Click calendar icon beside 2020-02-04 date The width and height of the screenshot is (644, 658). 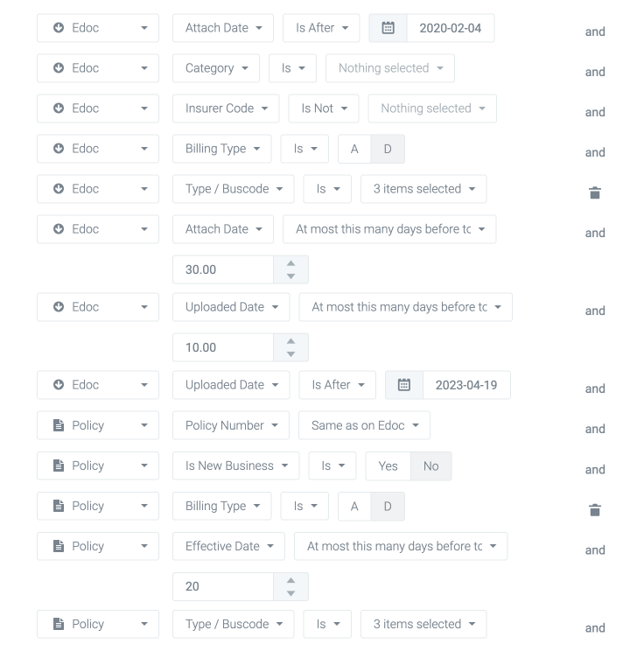(x=388, y=28)
